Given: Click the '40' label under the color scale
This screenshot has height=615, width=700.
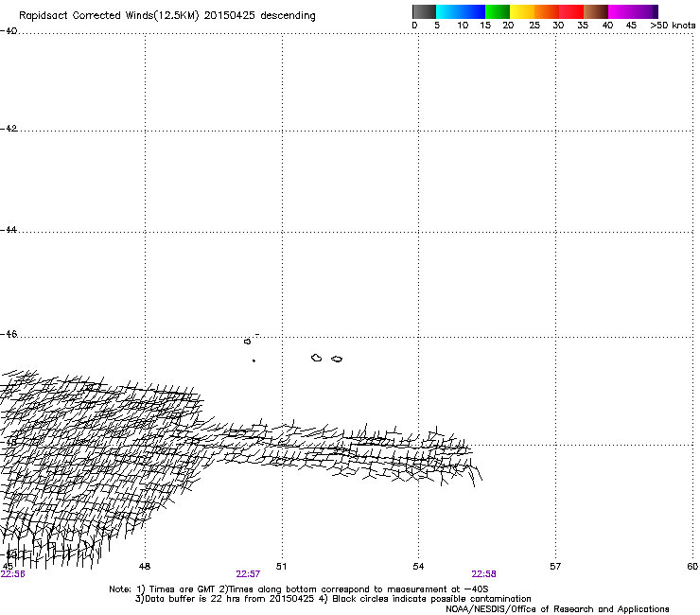Looking at the screenshot, I should click(607, 26).
